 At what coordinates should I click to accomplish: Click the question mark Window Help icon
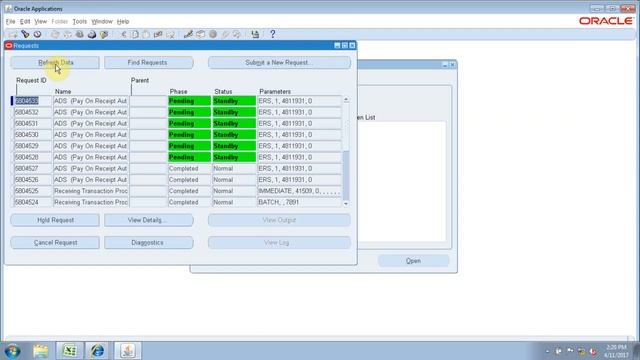coord(273,34)
